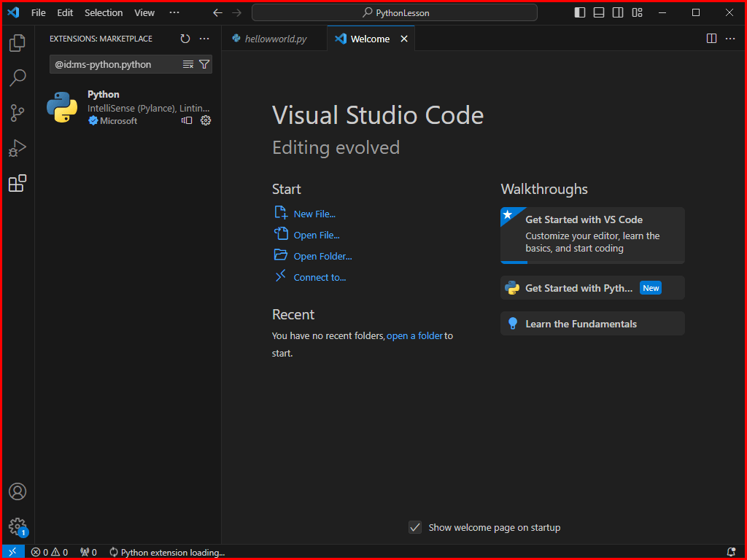Screen dimensions: 747x560
Task: Click the Python extension logo
Action: (x=62, y=107)
